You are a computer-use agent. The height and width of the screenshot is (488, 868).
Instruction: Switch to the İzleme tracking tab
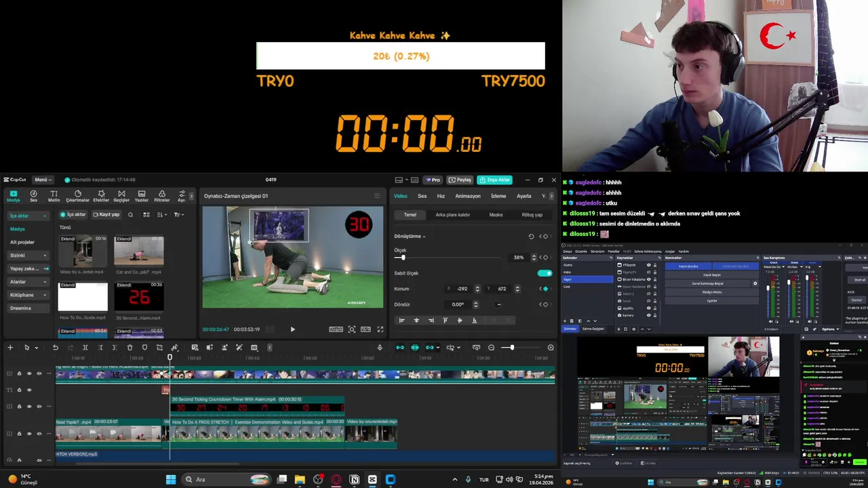[x=498, y=196]
